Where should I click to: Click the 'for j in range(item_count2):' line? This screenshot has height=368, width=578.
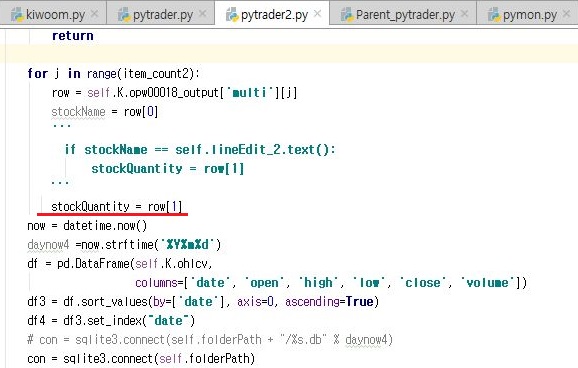[x=113, y=73]
